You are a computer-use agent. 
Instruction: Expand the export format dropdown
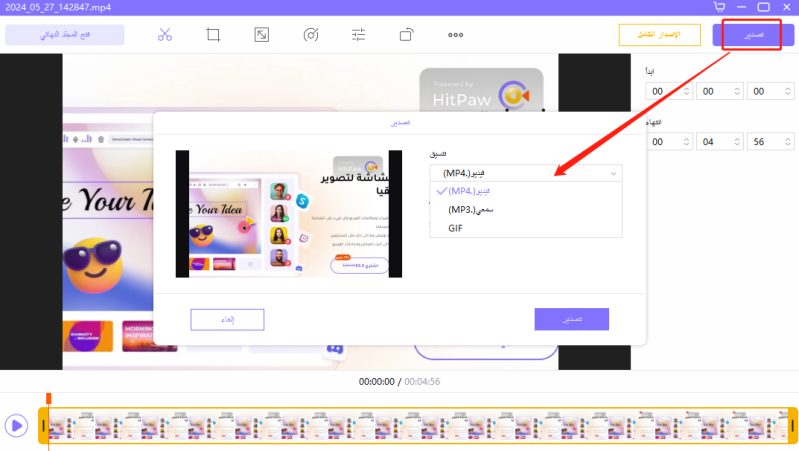click(526, 172)
